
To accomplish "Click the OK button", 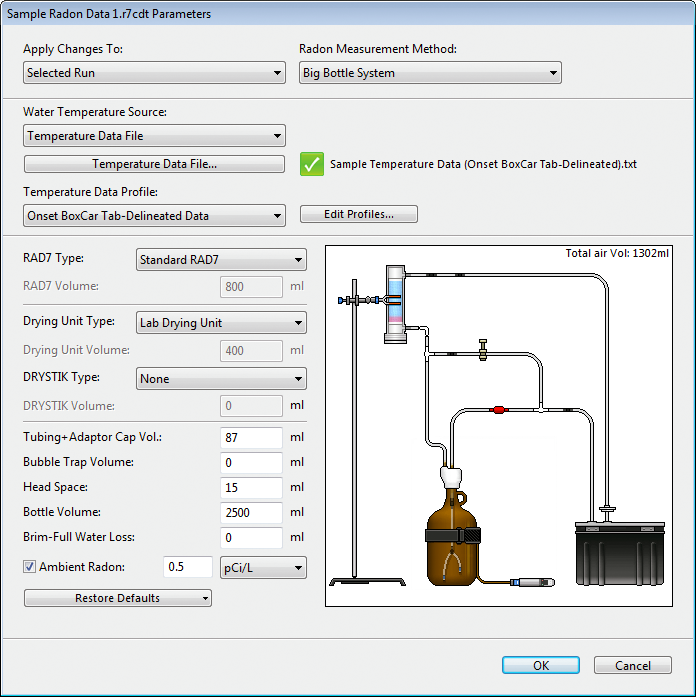I will [x=541, y=665].
